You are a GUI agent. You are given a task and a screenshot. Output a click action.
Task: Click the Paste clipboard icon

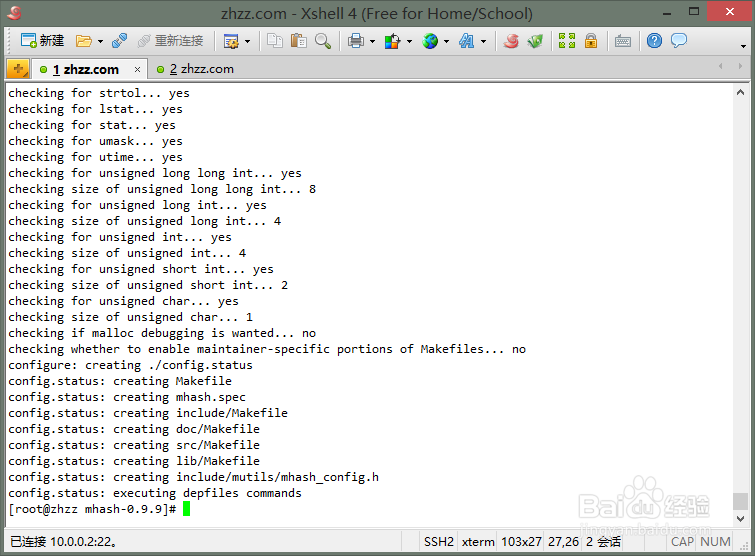(299, 41)
